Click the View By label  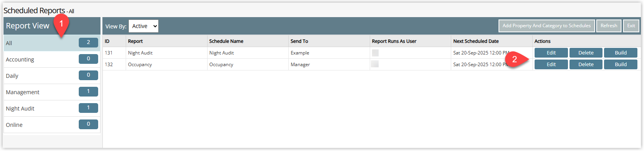point(116,26)
